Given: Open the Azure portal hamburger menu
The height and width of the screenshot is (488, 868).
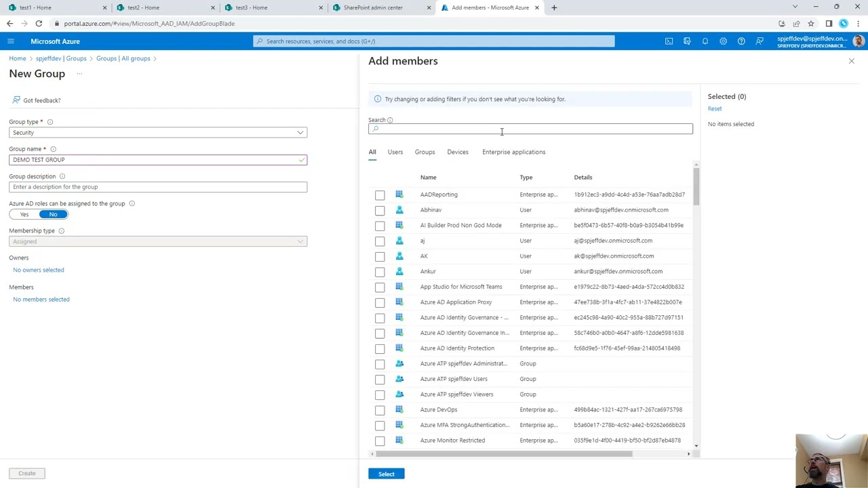Looking at the screenshot, I should 11,41.
